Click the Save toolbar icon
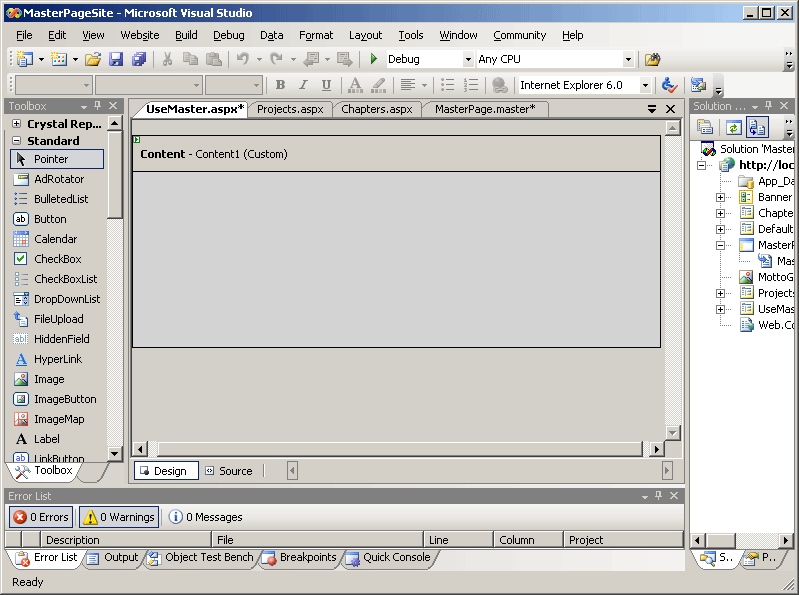799x595 pixels. [x=116, y=60]
